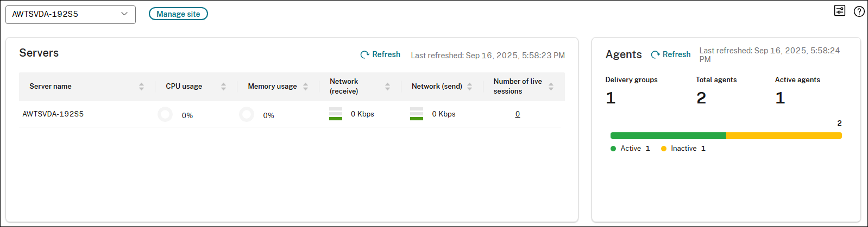The image size is (868, 227).
Task: Refresh the Agents panel
Action: (x=671, y=54)
